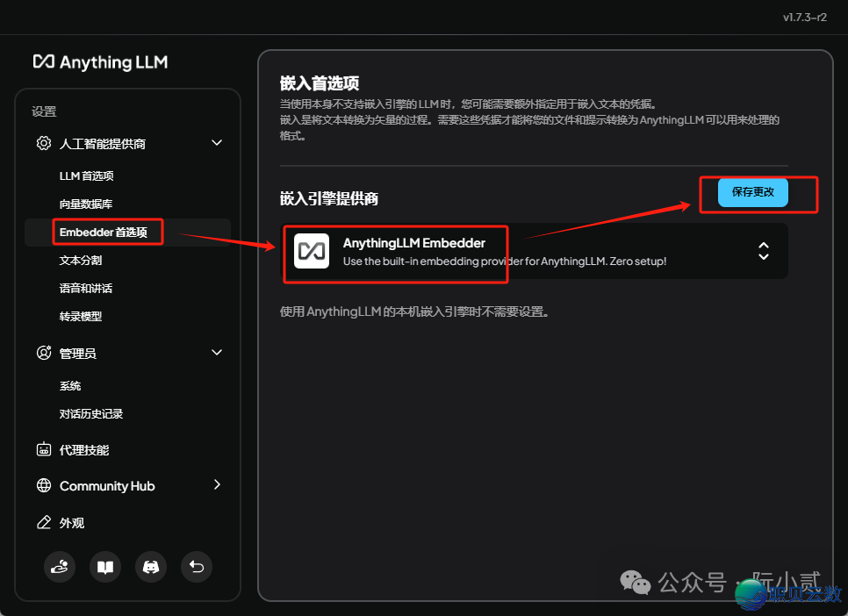
Task: Open 系统 admin settings
Action: pyautogui.click(x=70, y=385)
